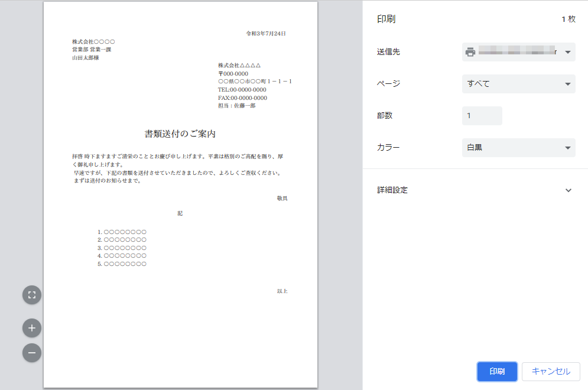The height and width of the screenshot is (390, 588).
Task: Click the 書類送付のご案内 title in preview
Action: 180,134
